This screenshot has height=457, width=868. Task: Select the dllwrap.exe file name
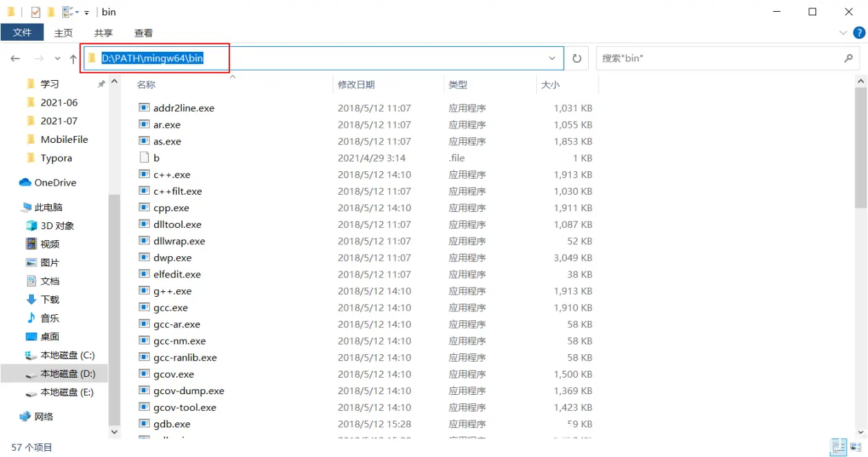coord(179,241)
